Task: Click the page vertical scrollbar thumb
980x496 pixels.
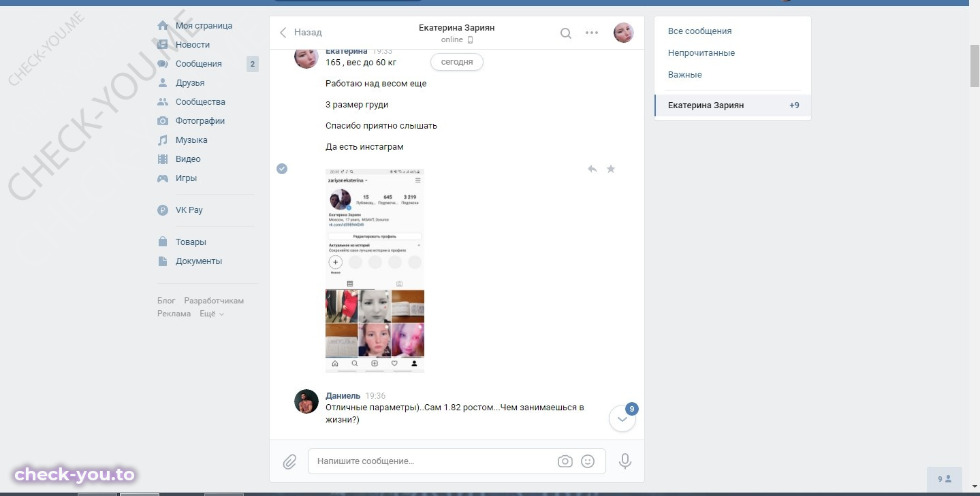Action: pyautogui.click(x=975, y=66)
